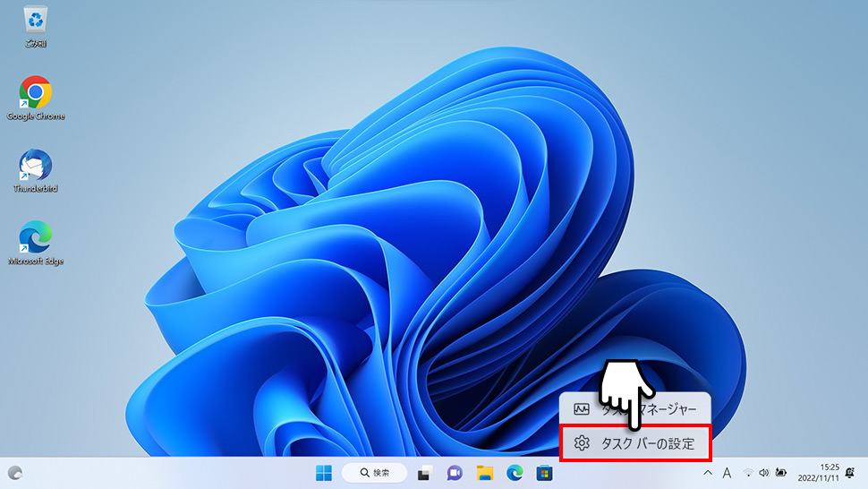Expand hidden system tray icons chevron

click(707, 472)
